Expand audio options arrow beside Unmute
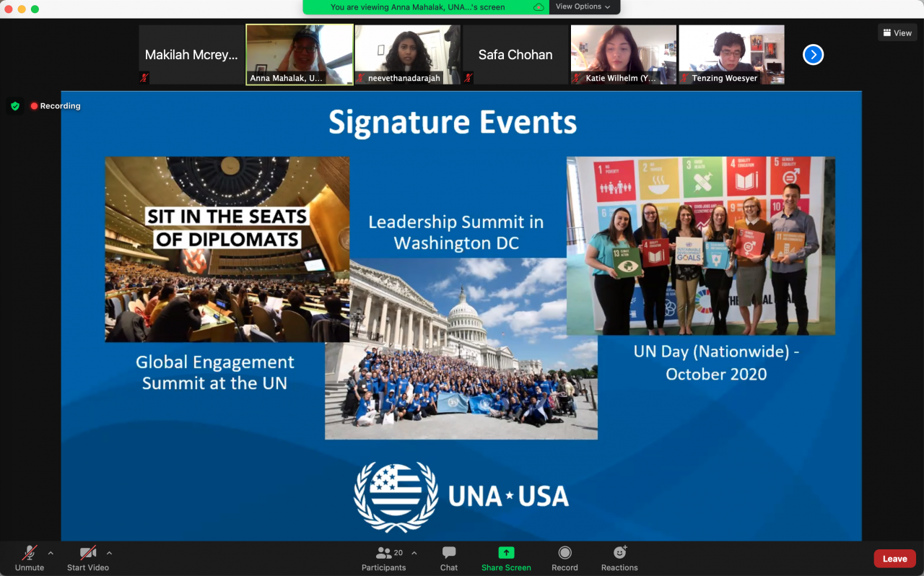Image resolution: width=924 pixels, height=576 pixels. tap(51, 553)
